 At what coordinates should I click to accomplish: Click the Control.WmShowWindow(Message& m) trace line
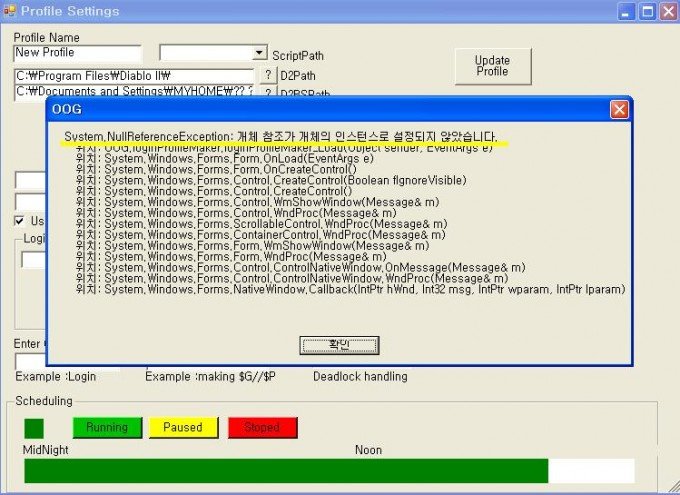pos(258,202)
